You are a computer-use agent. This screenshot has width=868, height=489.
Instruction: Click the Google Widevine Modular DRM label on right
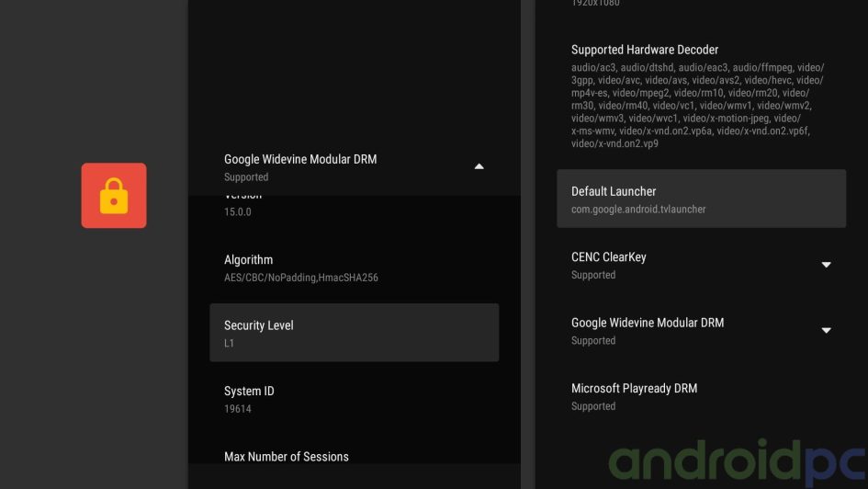647,323
